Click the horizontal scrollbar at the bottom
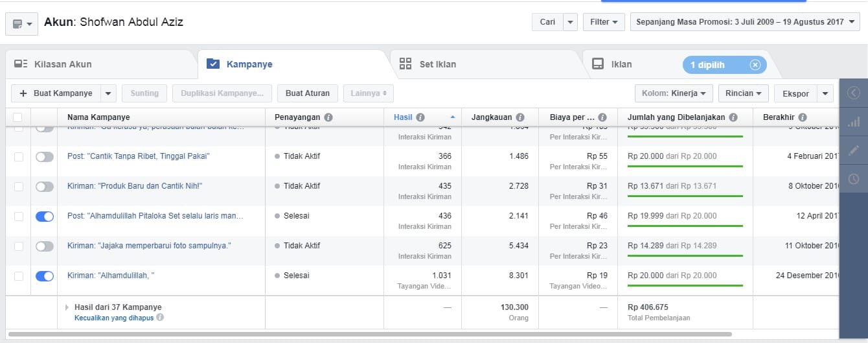 pos(370,335)
